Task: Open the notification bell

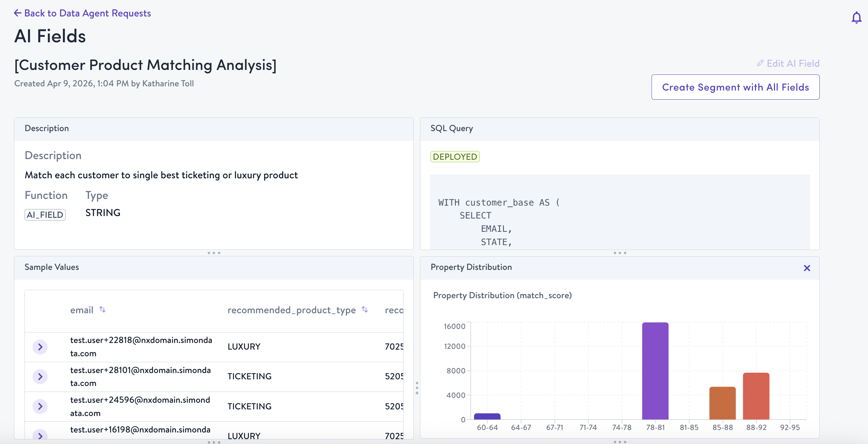Action: pos(856,17)
